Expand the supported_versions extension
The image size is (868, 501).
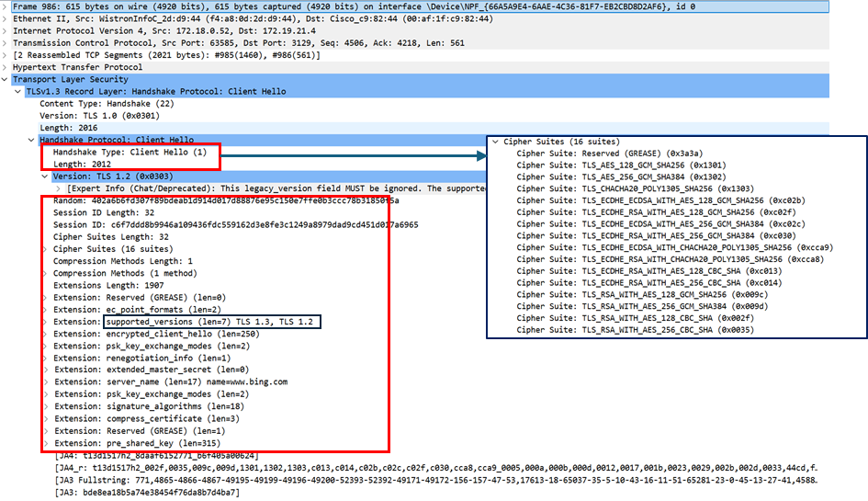(45, 322)
